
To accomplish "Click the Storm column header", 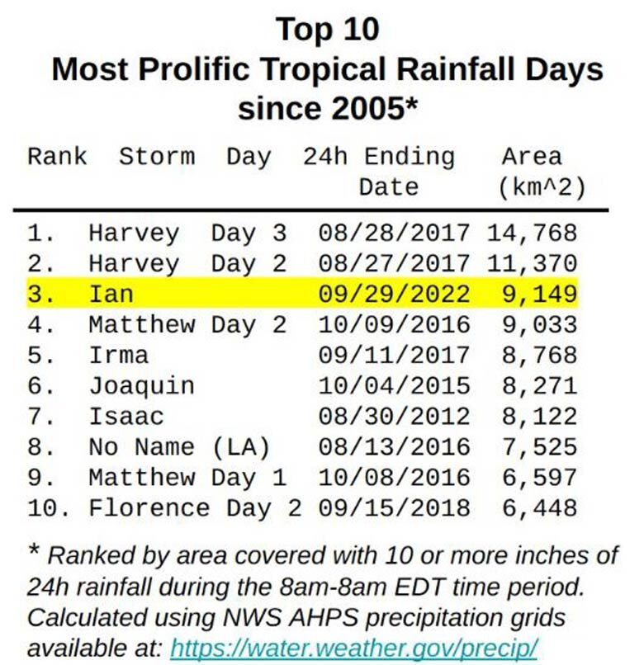I will pos(157,157).
